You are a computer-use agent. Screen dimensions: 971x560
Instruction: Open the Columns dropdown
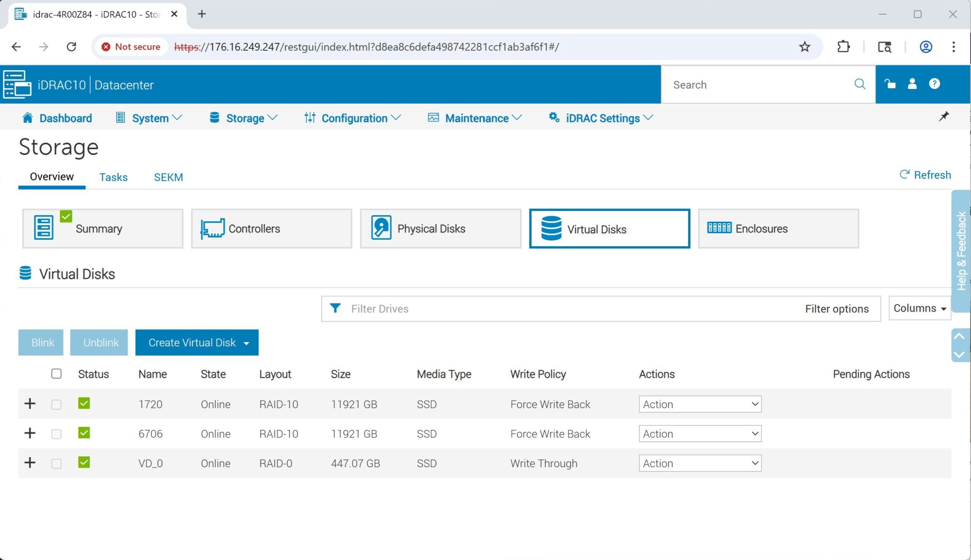pyautogui.click(x=919, y=308)
